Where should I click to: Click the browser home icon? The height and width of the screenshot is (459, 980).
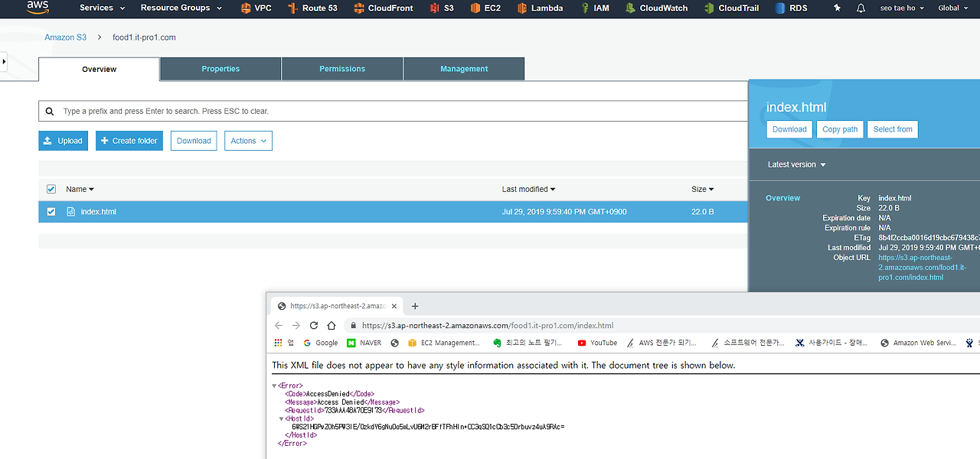pyautogui.click(x=332, y=325)
